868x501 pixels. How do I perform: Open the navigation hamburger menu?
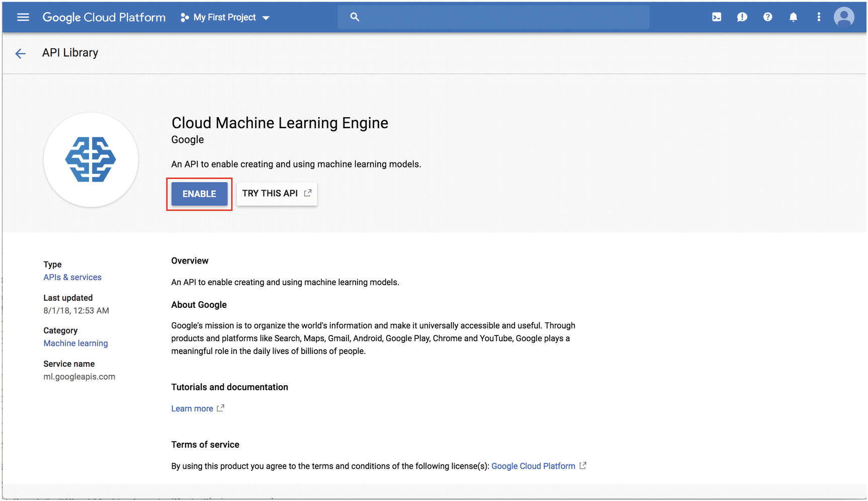(x=23, y=17)
